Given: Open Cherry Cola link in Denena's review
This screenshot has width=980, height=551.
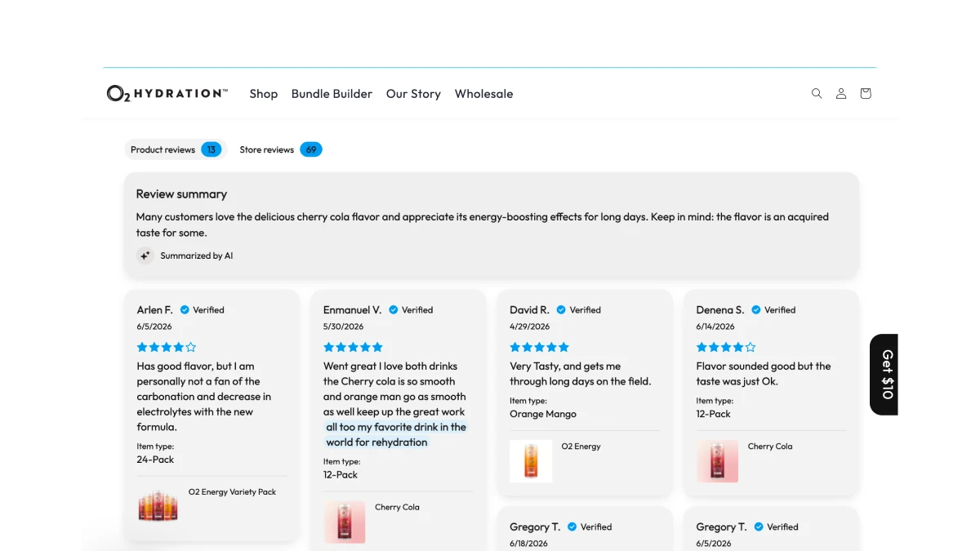Looking at the screenshot, I should pyautogui.click(x=770, y=447).
